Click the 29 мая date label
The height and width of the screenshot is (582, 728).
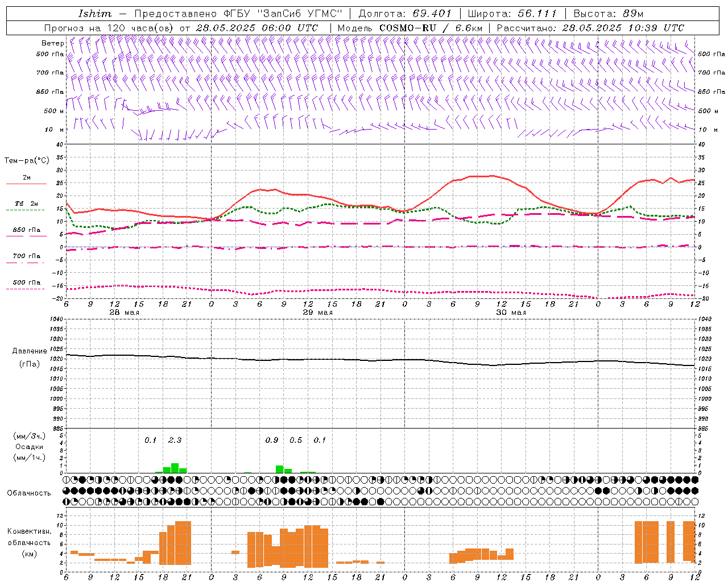click(317, 313)
